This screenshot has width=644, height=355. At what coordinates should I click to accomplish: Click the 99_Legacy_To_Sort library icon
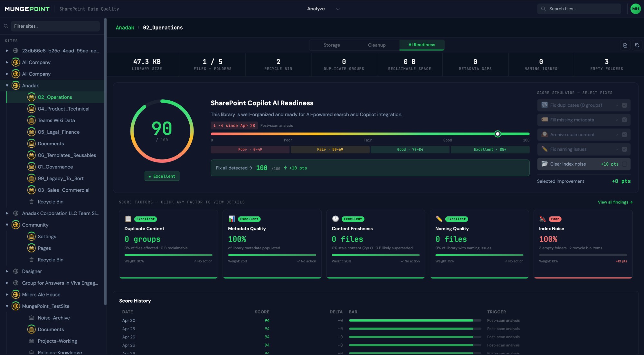[31, 178]
